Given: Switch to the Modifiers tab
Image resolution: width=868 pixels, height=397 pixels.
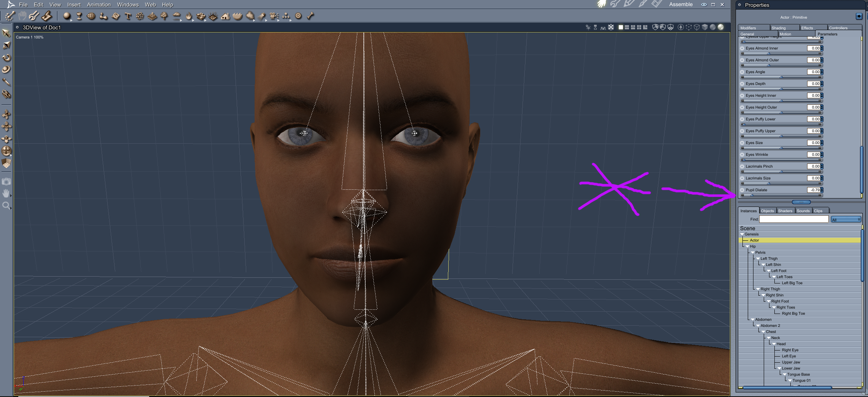Looking at the screenshot, I should point(753,28).
